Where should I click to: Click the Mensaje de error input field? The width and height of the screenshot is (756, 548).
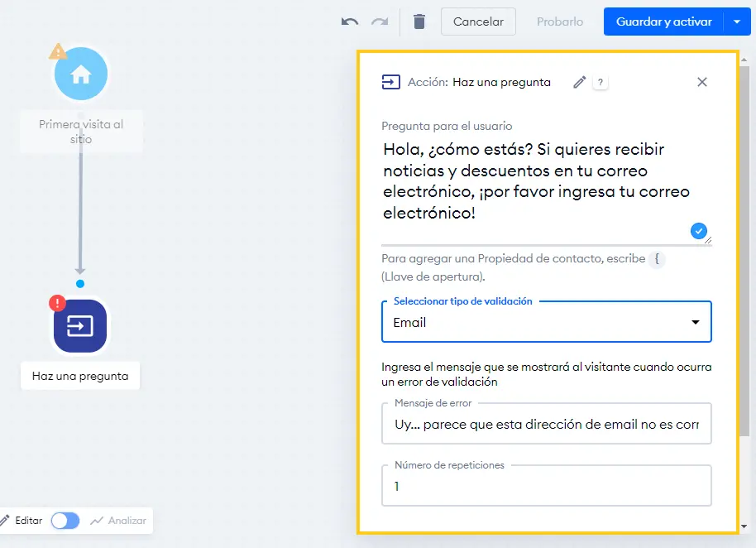546,424
